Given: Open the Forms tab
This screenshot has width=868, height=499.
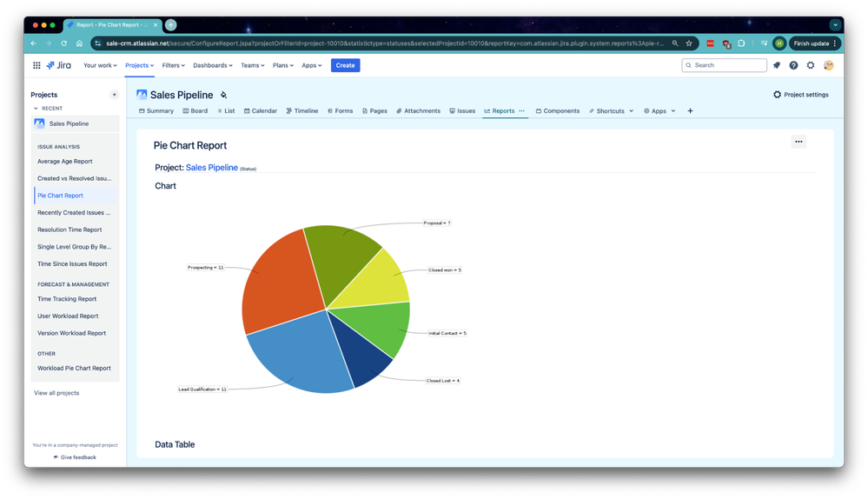Looking at the screenshot, I should click(340, 110).
